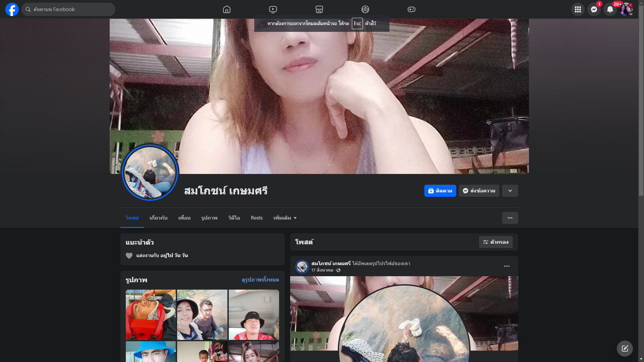644x362 pixels.
Task: Open the Watch video icon
Action: click(273, 9)
